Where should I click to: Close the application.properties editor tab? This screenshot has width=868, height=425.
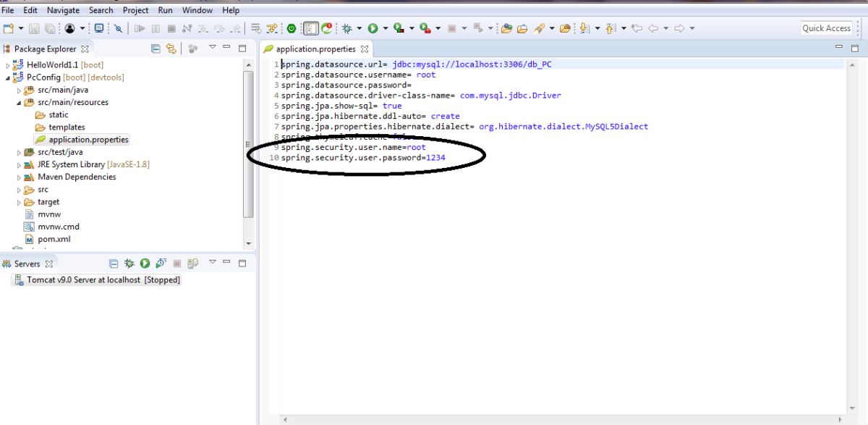pos(365,49)
